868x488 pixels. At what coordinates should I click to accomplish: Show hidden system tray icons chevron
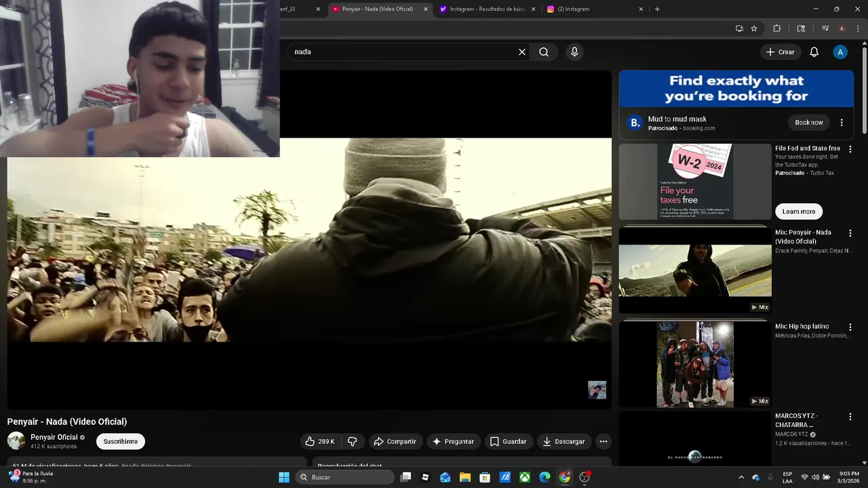click(741, 477)
